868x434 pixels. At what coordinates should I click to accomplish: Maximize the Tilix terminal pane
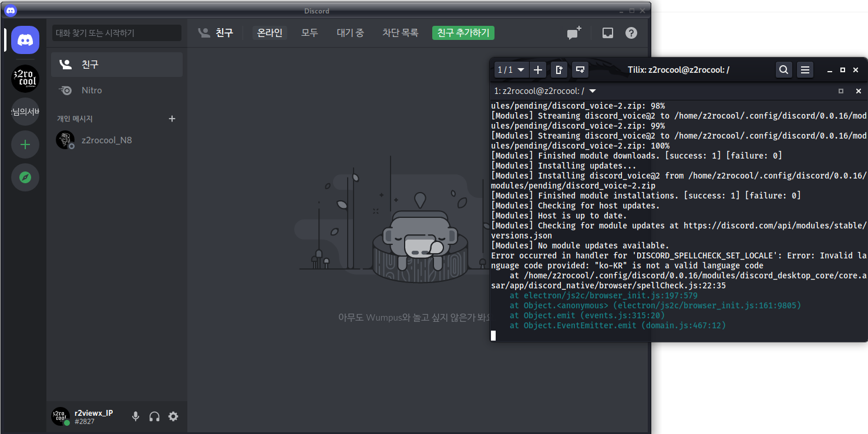841,91
